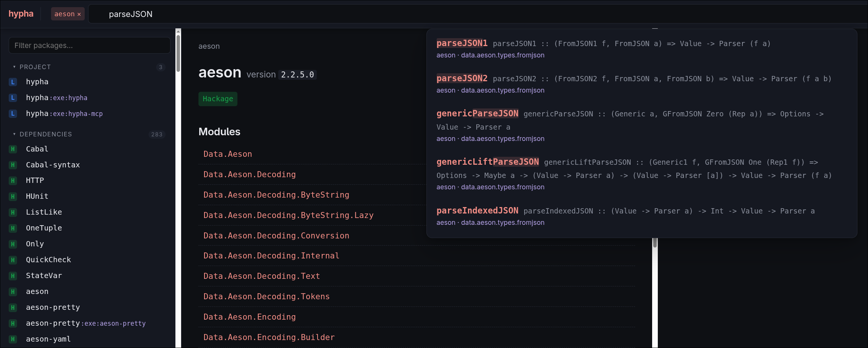This screenshot has width=868, height=348.
Task: Select the HTTP dependency
Action: 35,180
